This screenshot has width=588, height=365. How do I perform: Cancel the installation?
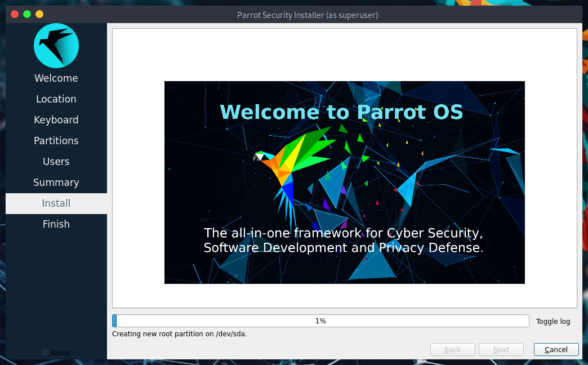pyautogui.click(x=556, y=349)
